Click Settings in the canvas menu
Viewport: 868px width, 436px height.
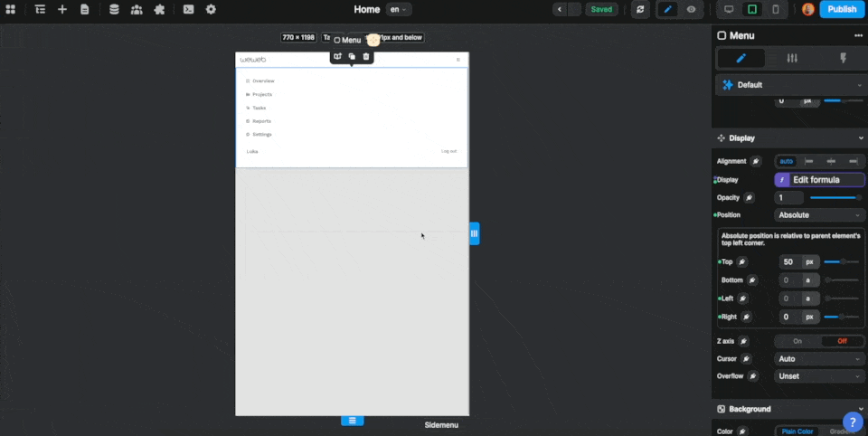(262, 135)
